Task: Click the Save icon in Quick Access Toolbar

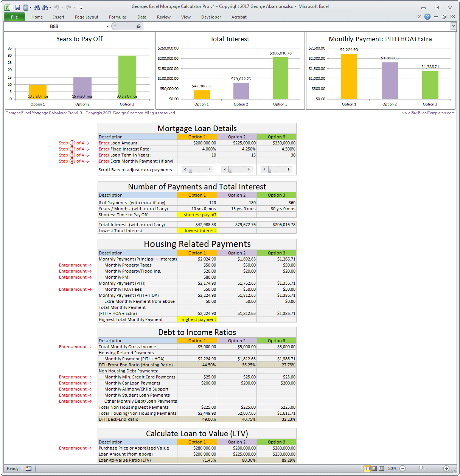Action: click(x=17, y=7)
